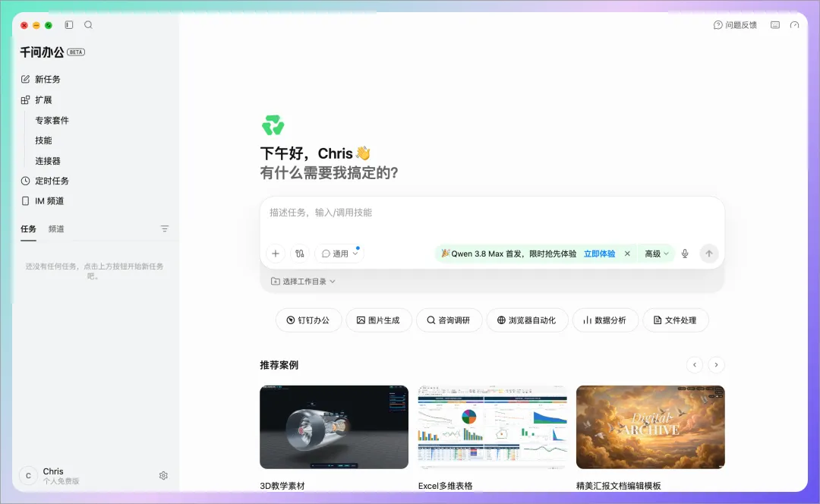Click the 千问办公 logo title
This screenshot has width=820, height=504.
42,52
